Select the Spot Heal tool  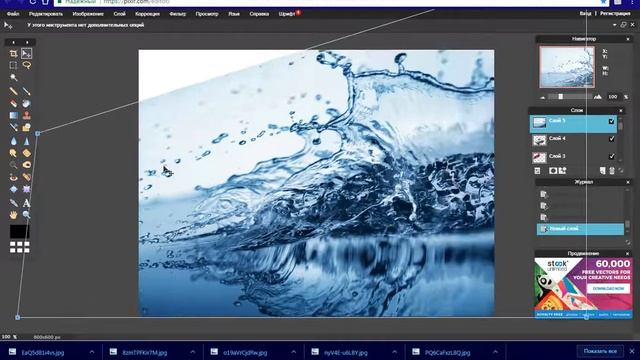pyautogui.click(x=27, y=177)
